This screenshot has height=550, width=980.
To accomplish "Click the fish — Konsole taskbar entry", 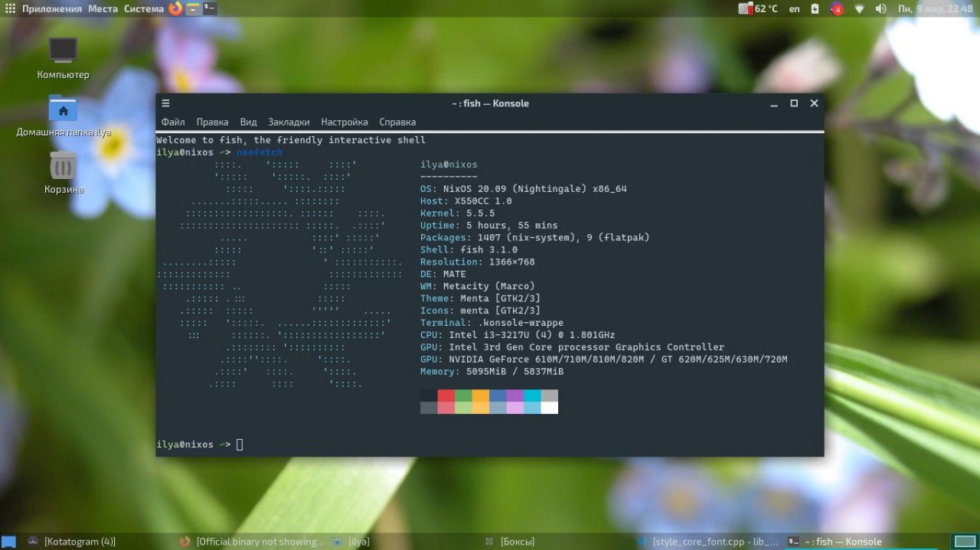I will (862, 542).
